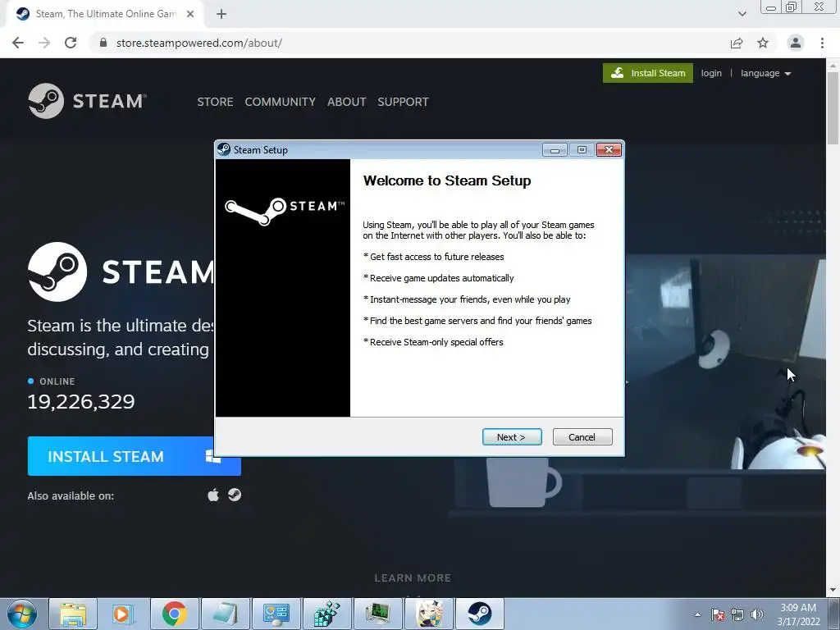Click 'Get fast access to future releases'
Image resolution: width=840 pixels, height=630 pixels.
[x=436, y=257]
